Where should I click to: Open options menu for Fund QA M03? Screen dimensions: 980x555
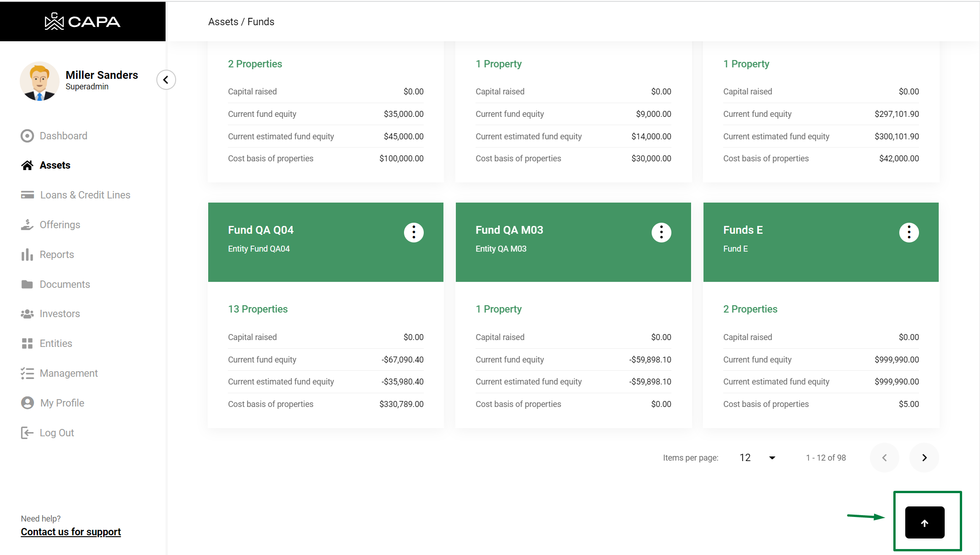[x=661, y=232]
